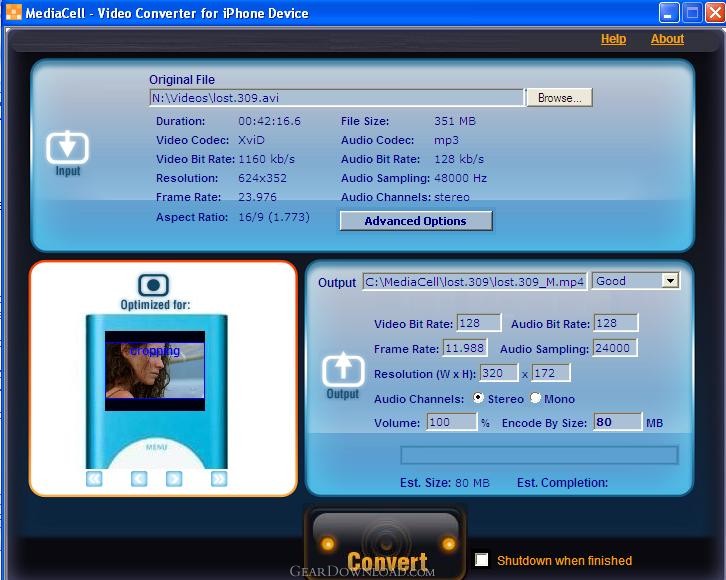Click the Video Codec value XviD
The image size is (726, 580).
click(x=251, y=140)
